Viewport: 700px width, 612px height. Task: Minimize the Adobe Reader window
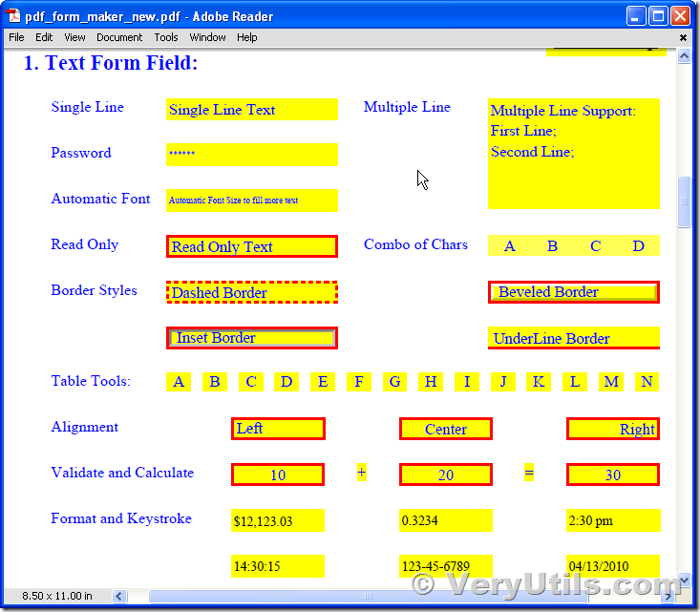point(636,16)
